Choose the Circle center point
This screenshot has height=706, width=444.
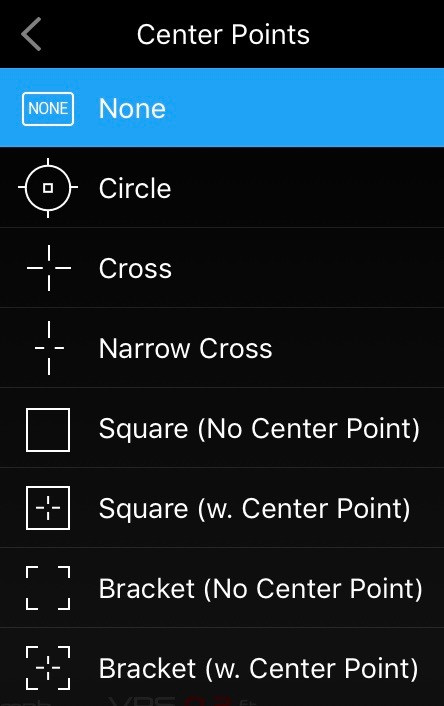(x=222, y=187)
